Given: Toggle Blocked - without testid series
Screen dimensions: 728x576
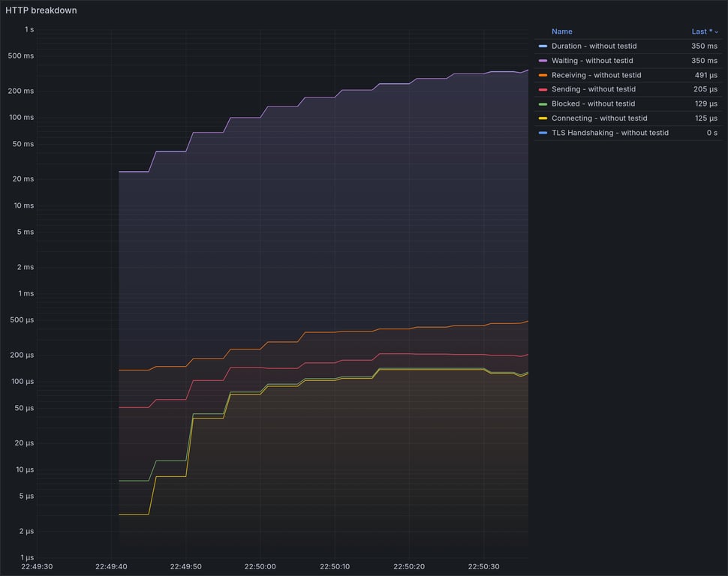Looking at the screenshot, I should tap(593, 103).
